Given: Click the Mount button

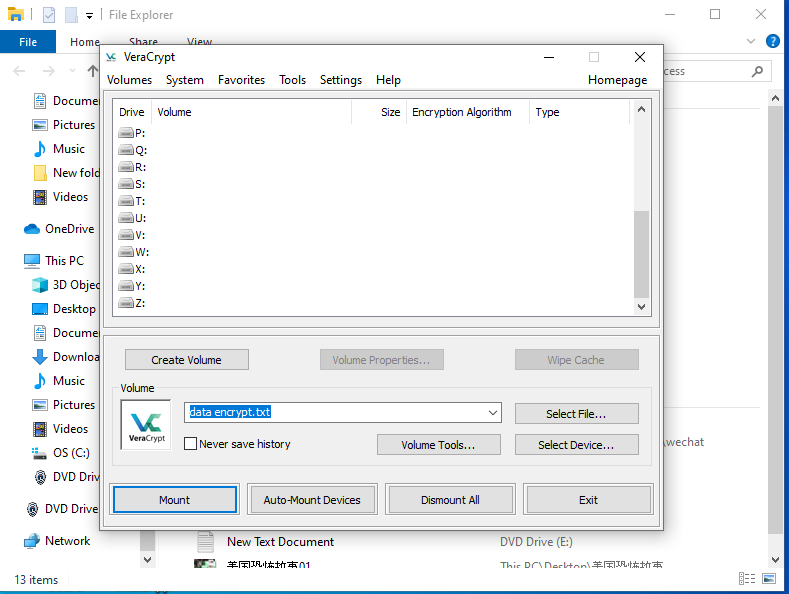Looking at the screenshot, I should pyautogui.click(x=175, y=500).
